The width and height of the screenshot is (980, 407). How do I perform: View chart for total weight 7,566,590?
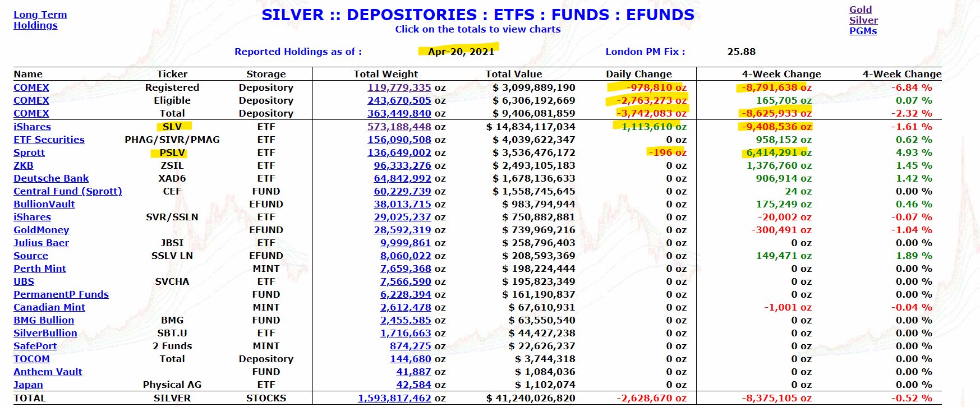pos(406,281)
